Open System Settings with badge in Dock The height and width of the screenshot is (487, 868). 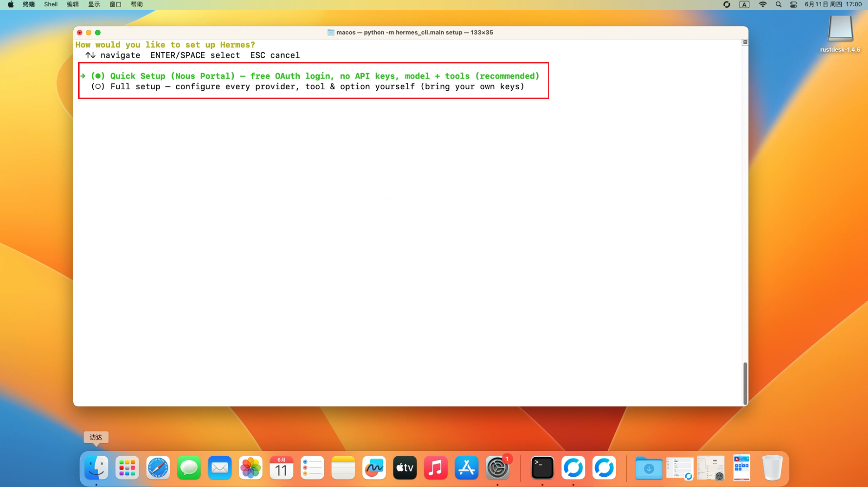[497, 468]
